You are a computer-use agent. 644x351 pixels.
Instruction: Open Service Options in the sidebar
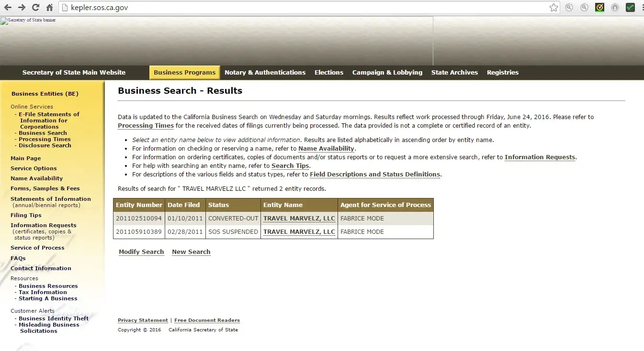coord(34,168)
